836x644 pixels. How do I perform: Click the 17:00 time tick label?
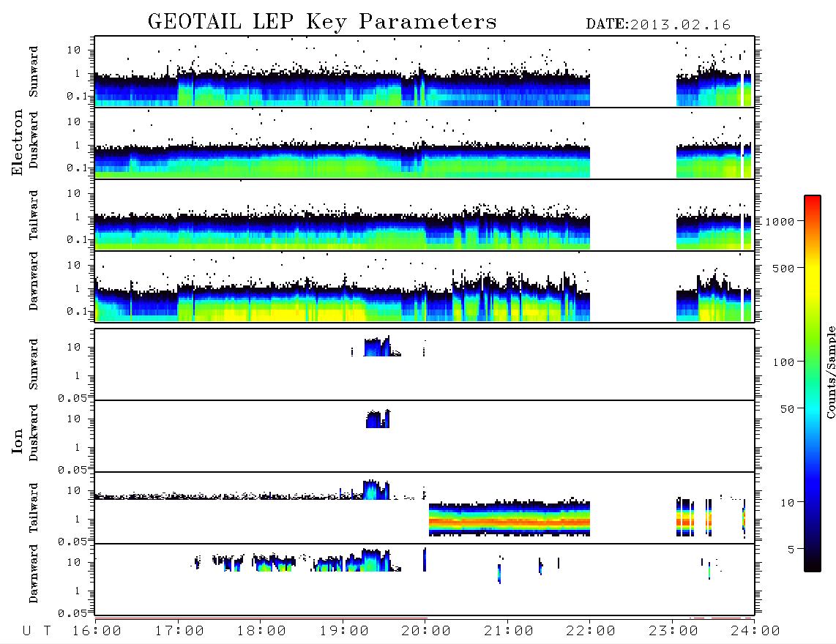point(179,631)
